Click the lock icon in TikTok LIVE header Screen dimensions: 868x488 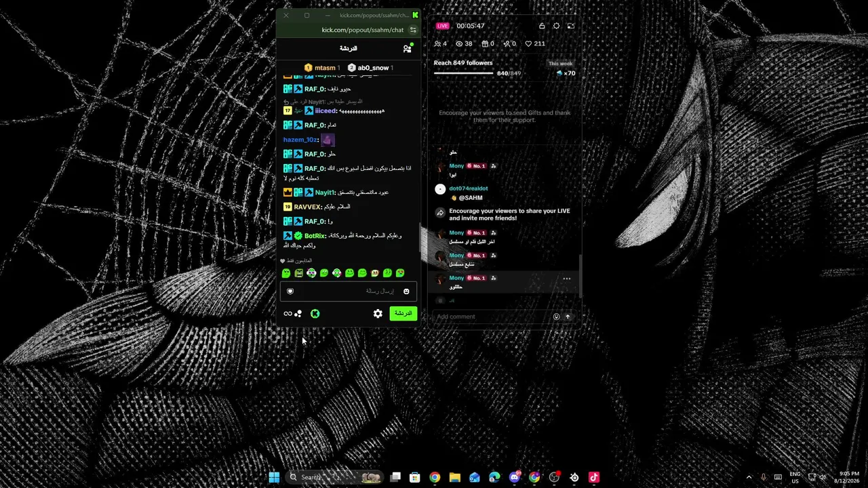point(542,26)
